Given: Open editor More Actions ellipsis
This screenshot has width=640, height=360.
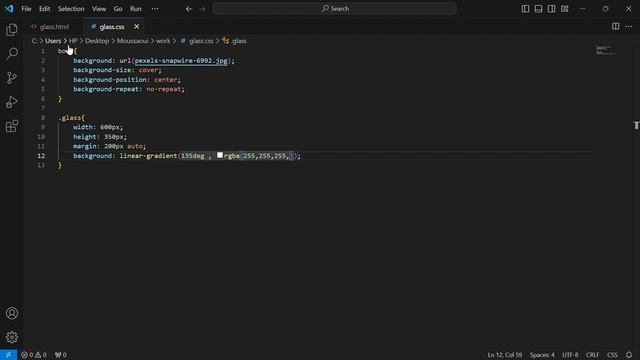Looking at the screenshot, I should [629, 27].
